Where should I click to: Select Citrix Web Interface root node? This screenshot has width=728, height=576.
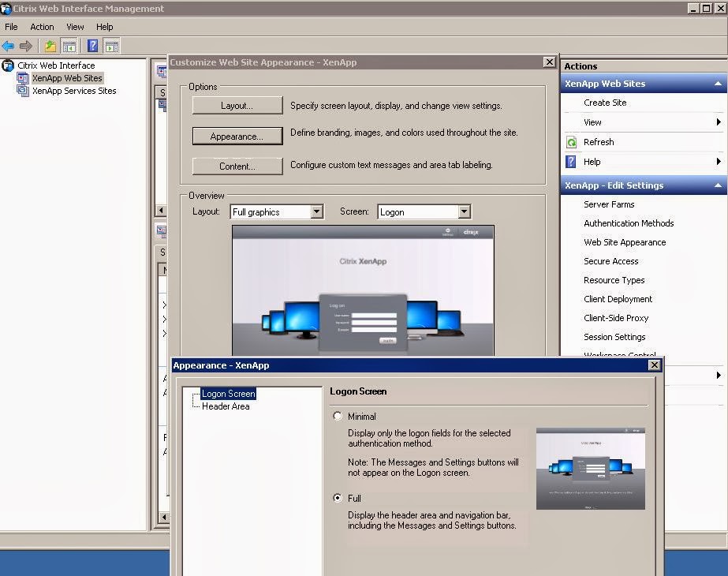(56, 65)
